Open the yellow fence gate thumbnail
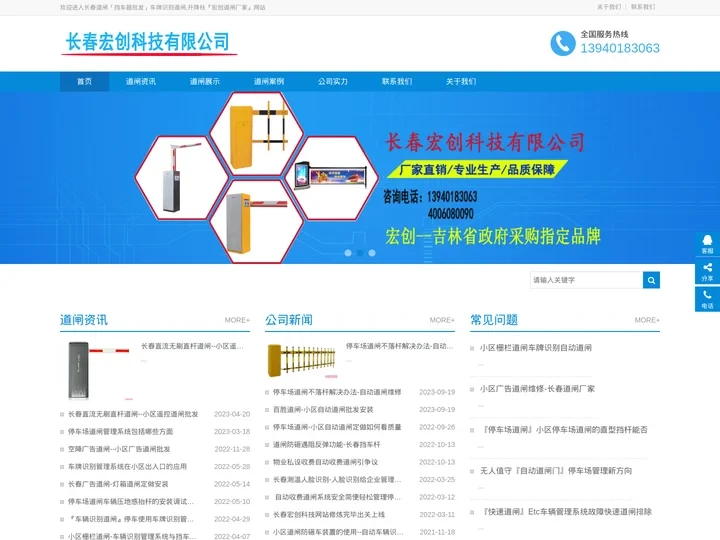Screen dimensions: 720x540 point(303,360)
